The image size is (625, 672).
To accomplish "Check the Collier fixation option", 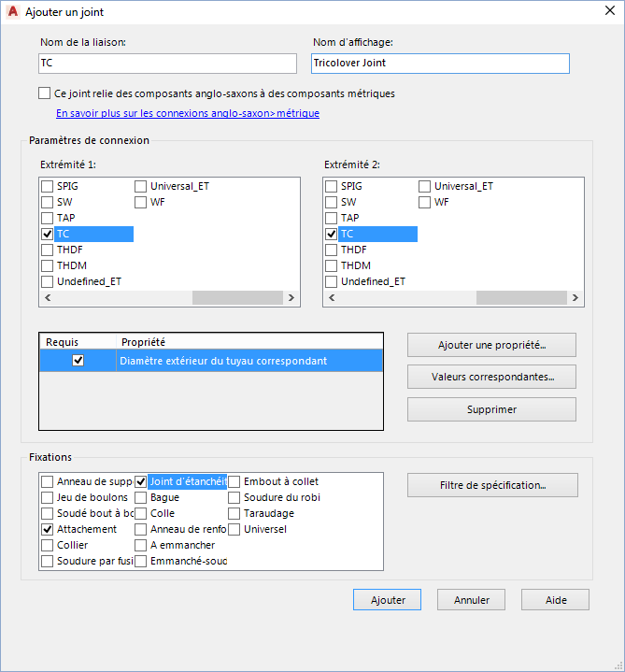I will coord(48,545).
